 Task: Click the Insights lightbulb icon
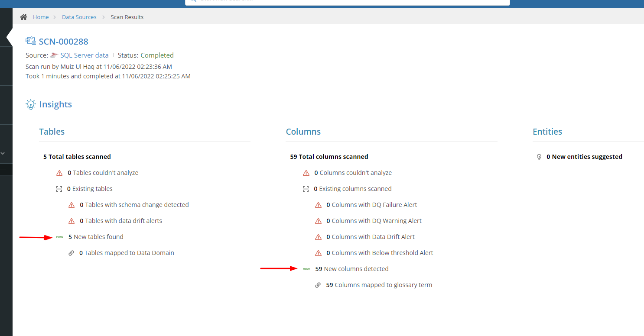coord(30,104)
